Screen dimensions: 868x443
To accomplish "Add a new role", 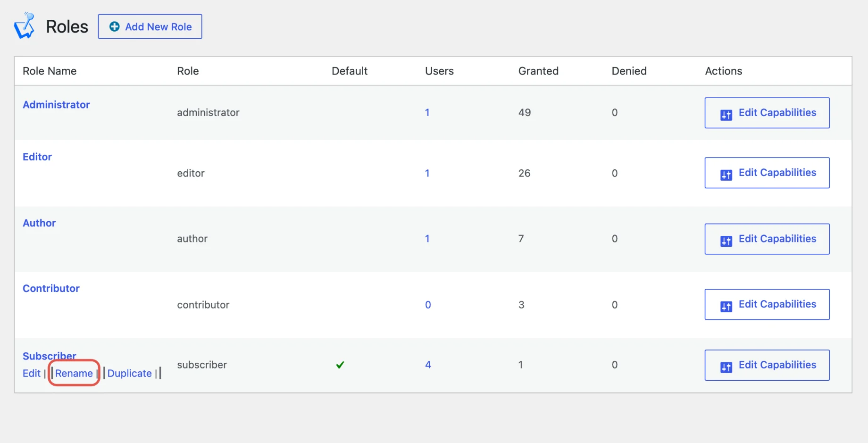I will pyautogui.click(x=150, y=26).
